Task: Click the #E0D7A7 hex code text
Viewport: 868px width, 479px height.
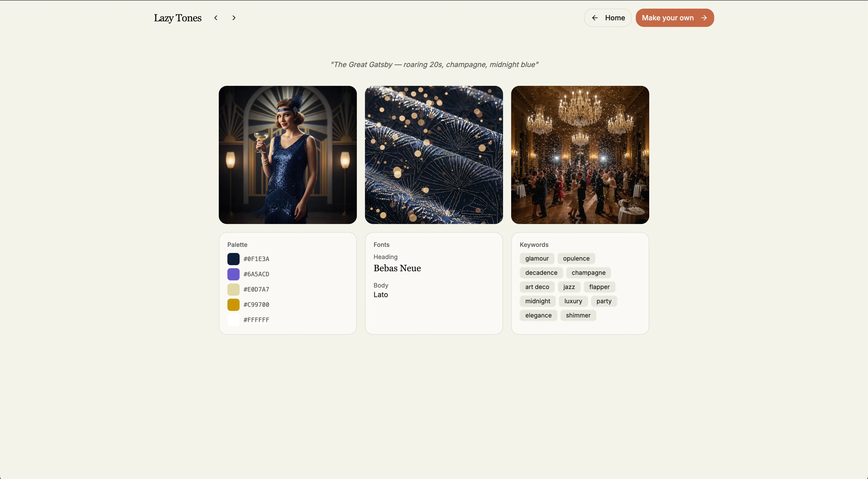Action: coord(256,290)
